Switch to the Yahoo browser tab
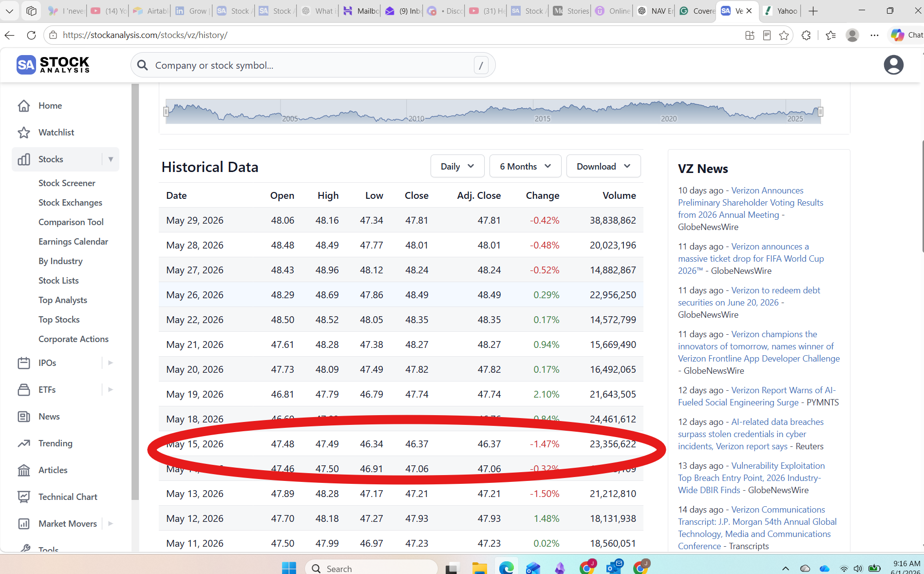 pos(780,11)
